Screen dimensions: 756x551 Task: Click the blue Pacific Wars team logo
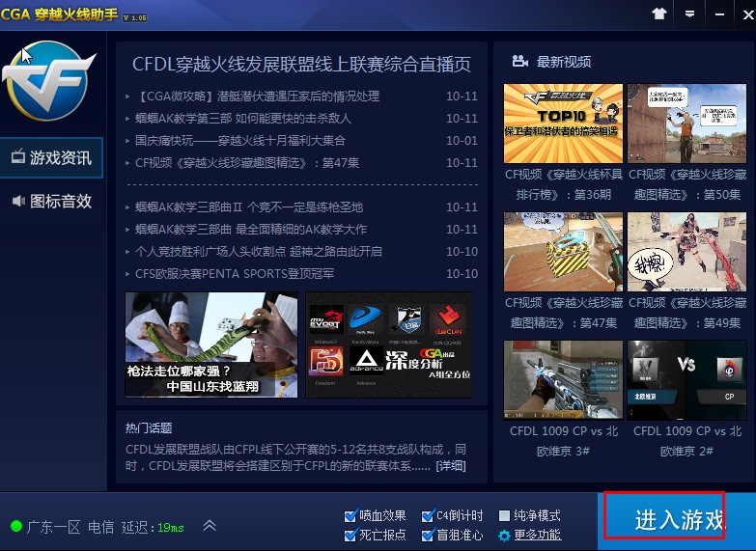(x=365, y=319)
